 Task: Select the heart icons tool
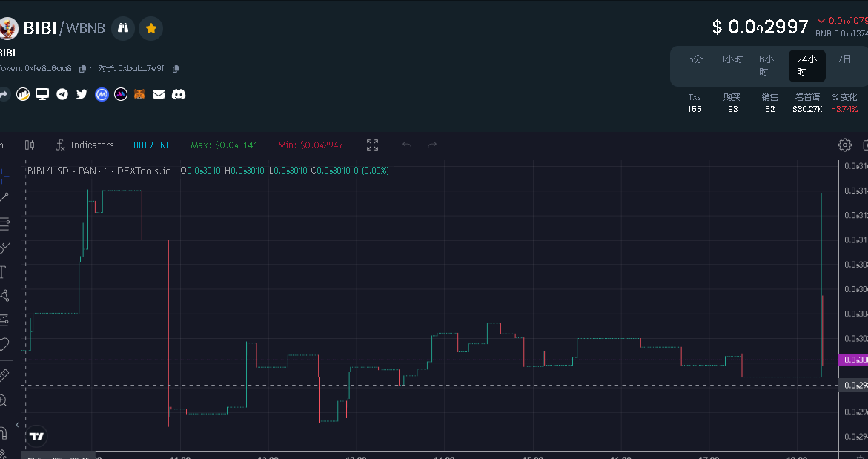coord(4,344)
